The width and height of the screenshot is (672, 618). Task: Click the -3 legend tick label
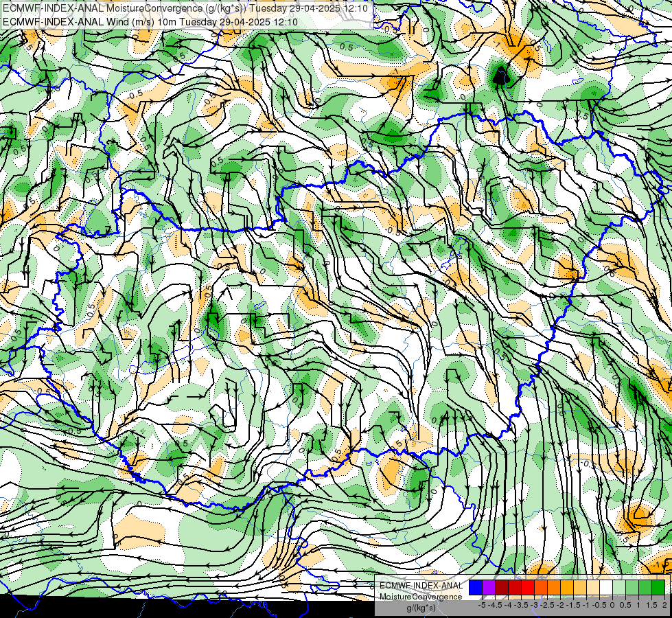(x=535, y=605)
